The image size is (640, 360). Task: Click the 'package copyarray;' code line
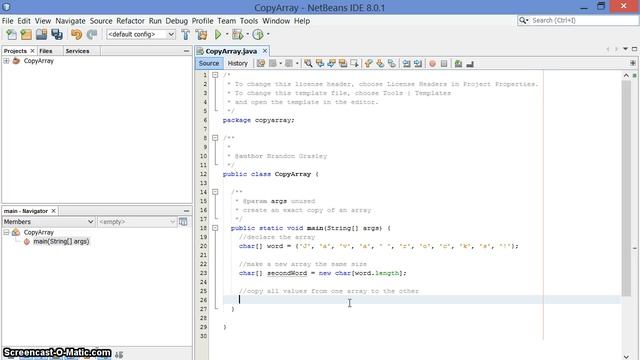pyautogui.click(x=258, y=120)
